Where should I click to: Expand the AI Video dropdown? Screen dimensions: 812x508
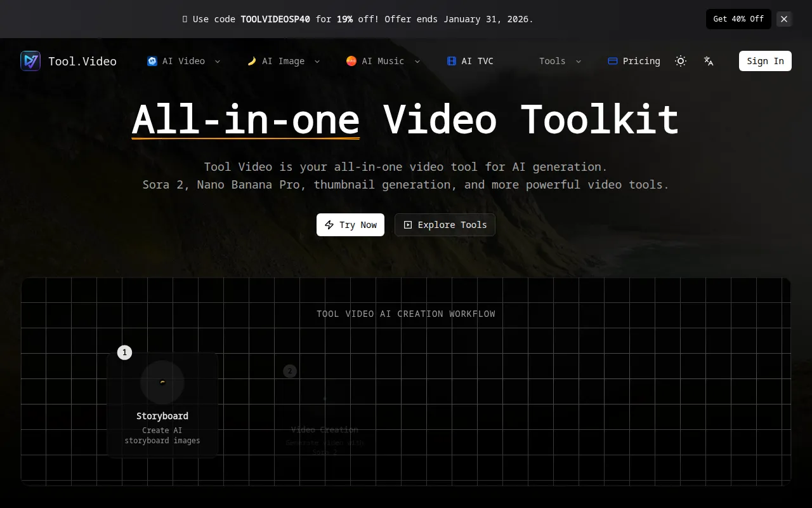[184, 61]
